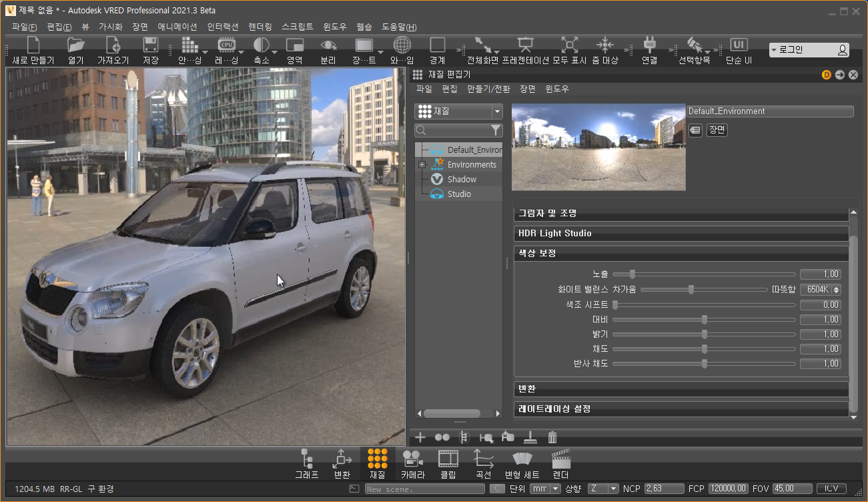Open the 재질 dropdown in the material editor
Viewport: 868px width, 502px height.
(x=458, y=111)
